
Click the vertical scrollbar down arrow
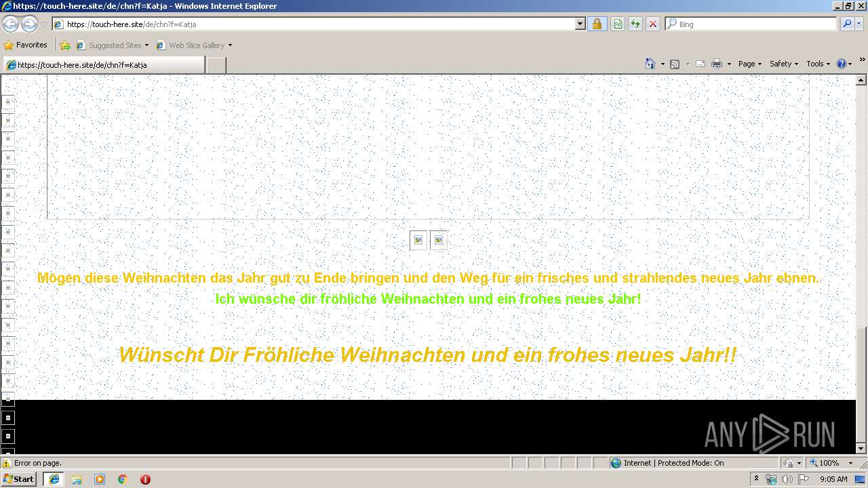(862, 448)
